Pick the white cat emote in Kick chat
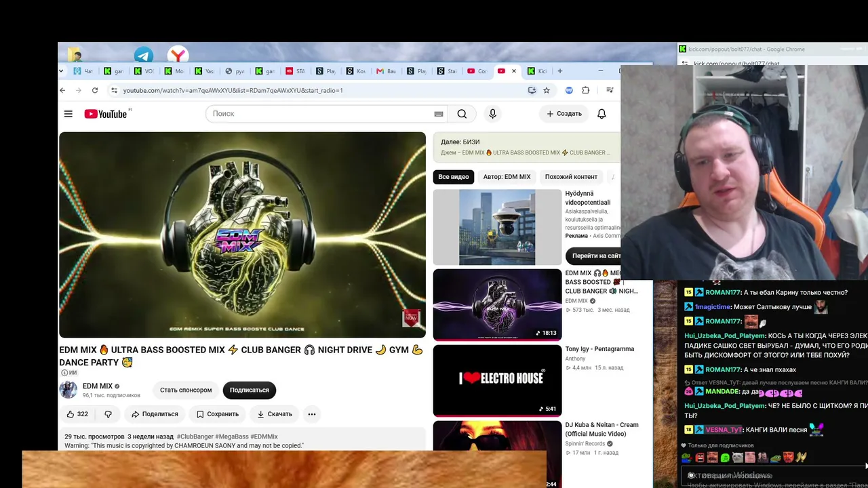The image size is (868, 488). [x=738, y=457]
